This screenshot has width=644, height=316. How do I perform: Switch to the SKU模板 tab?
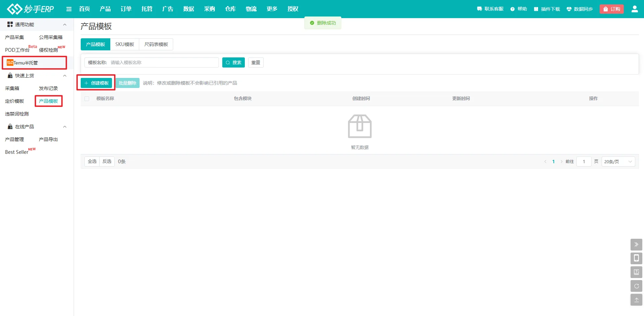click(x=124, y=44)
